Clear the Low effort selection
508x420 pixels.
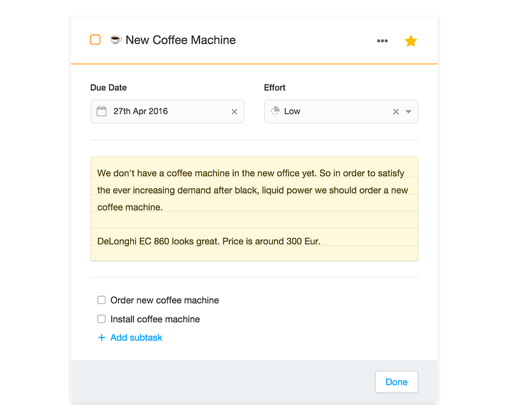tap(396, 112)
